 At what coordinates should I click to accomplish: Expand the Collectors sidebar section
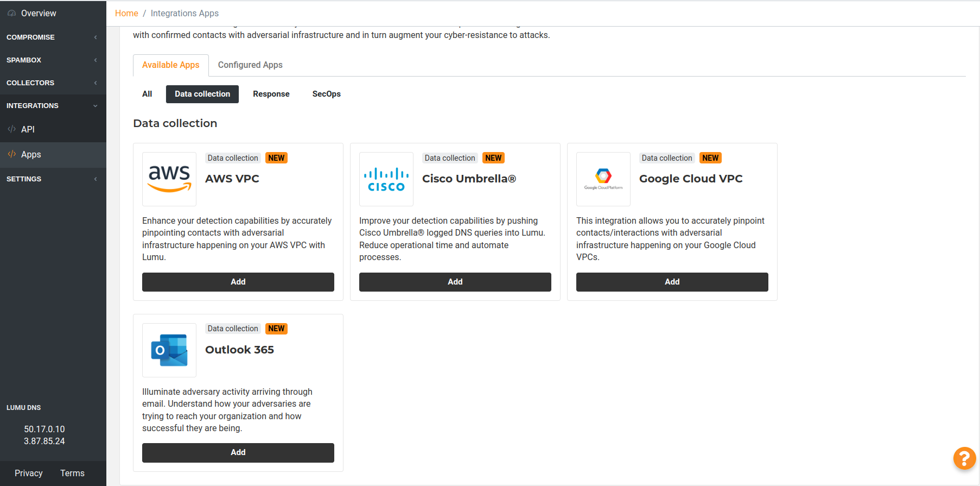coord(53,83)
